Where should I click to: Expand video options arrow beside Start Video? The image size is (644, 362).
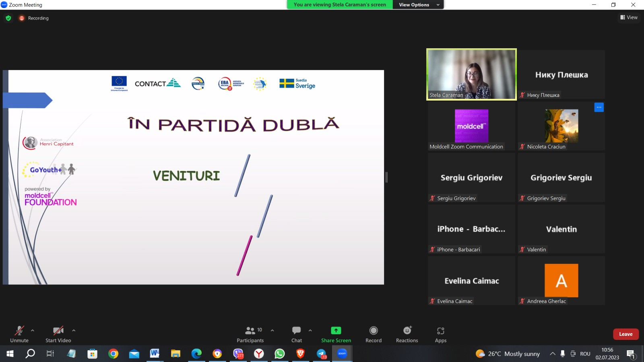tap(74, 331)
